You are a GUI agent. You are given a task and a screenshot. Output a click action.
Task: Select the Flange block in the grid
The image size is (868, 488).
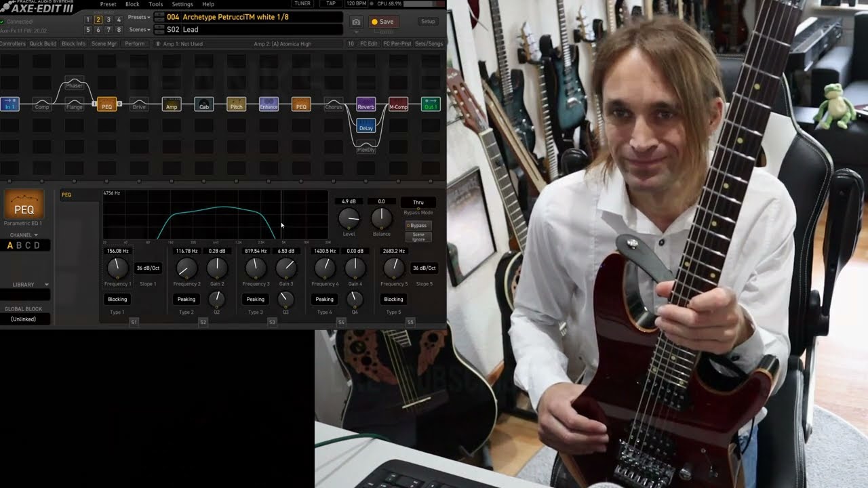coord(75,104)
